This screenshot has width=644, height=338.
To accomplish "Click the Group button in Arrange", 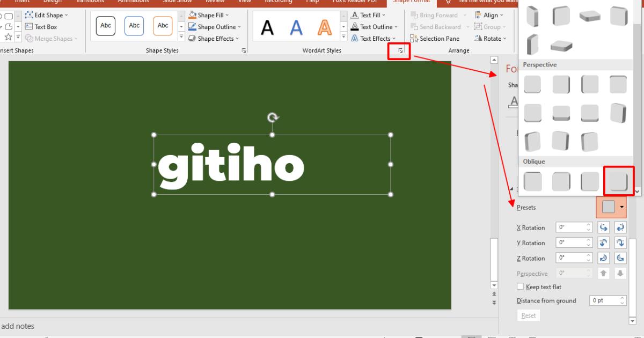I will tap(491, 27).
